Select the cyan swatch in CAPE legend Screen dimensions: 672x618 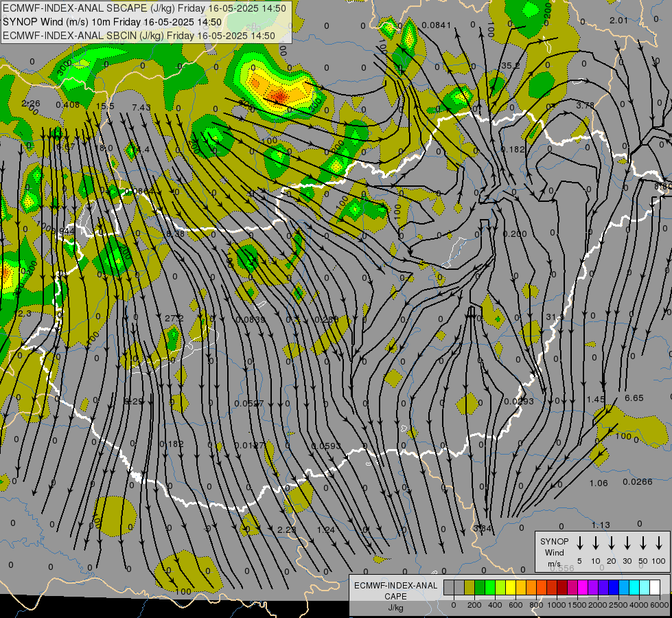pos(634,588)
